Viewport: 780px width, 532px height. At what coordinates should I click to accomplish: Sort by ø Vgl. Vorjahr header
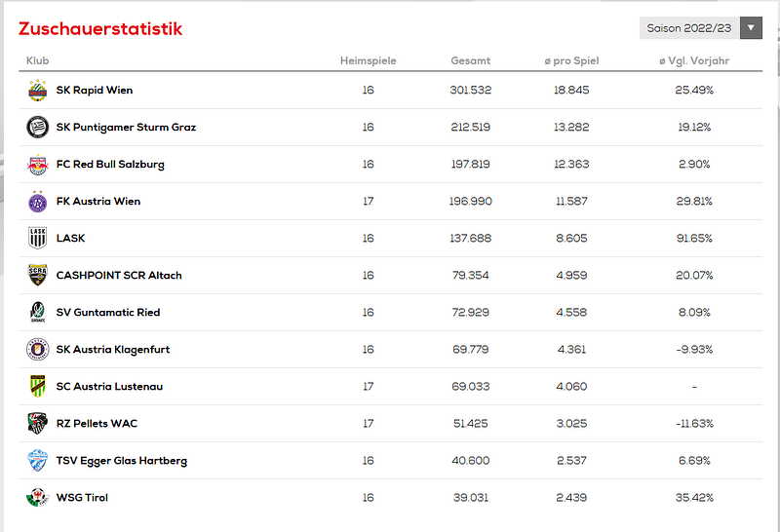tap(694, 60)
